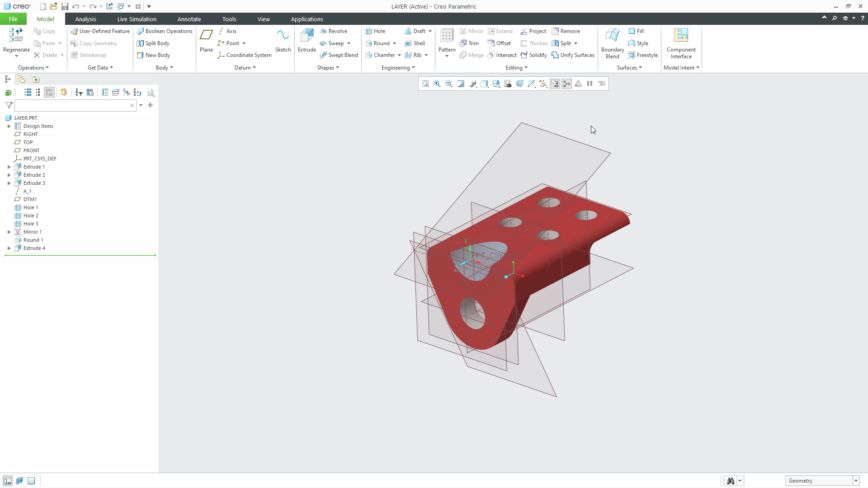Screen dimensions: 868x488
Task: Select the Hole tool
Action: point(375,31)
